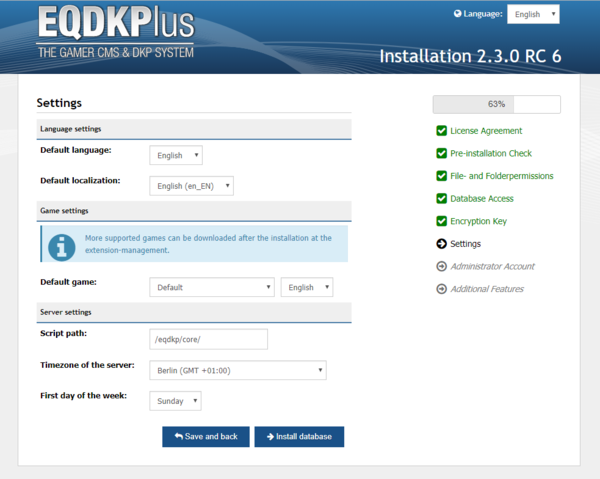
Task: Select Administrator Account step label
Action: [492, 266]
